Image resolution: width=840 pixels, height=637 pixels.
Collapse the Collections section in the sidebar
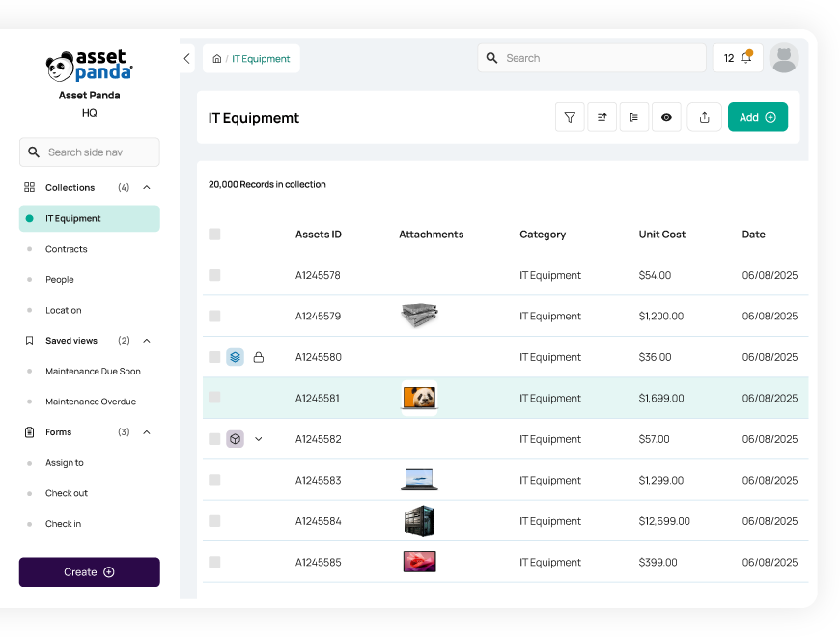point(146,187)
